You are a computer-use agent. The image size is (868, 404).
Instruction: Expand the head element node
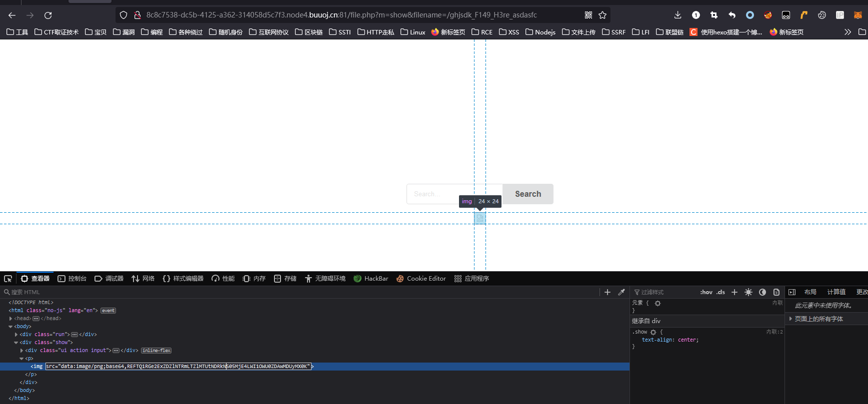point(11,319)
